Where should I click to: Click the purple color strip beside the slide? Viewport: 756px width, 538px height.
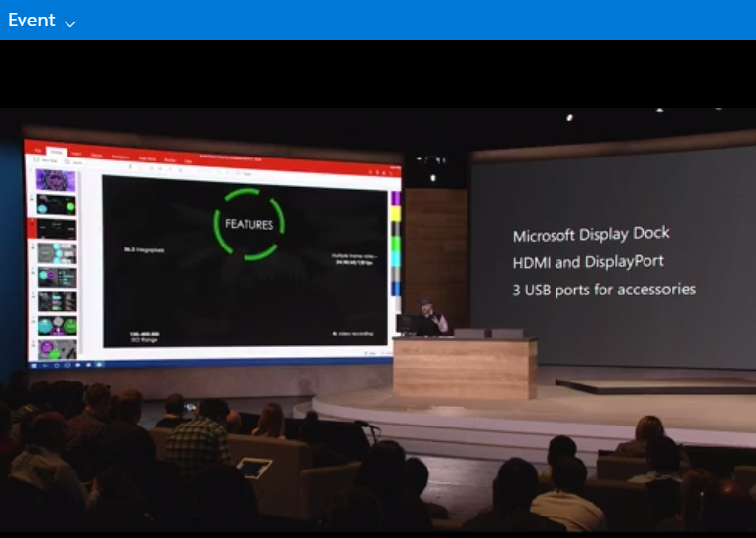pos(396,199)
